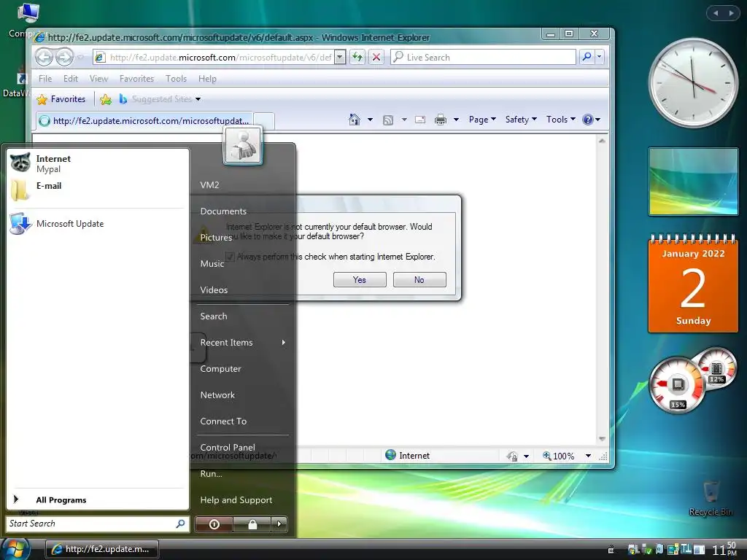Toggle 'Always perform this check' checkbox
The height and width of the screenshot is (560, 747).
pyautogui.click(x=230, y=257)
